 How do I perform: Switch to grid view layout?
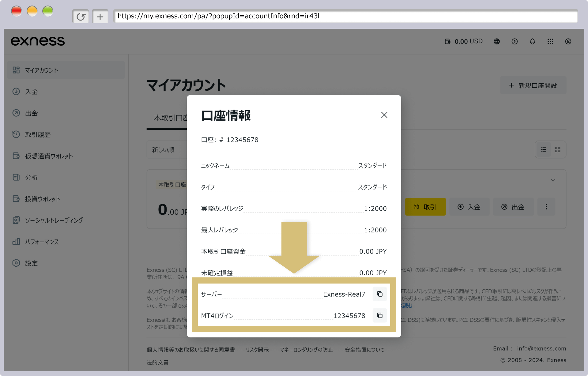(557, 149)
